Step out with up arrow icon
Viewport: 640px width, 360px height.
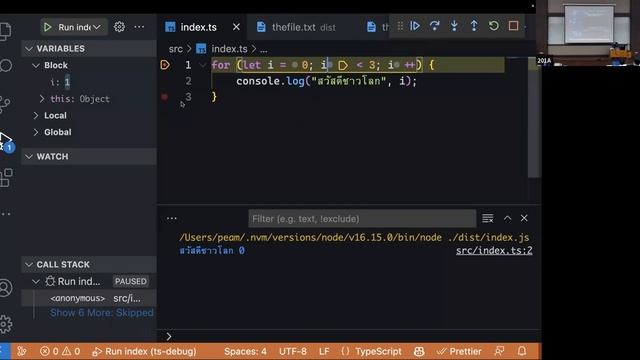click(474, 26)
